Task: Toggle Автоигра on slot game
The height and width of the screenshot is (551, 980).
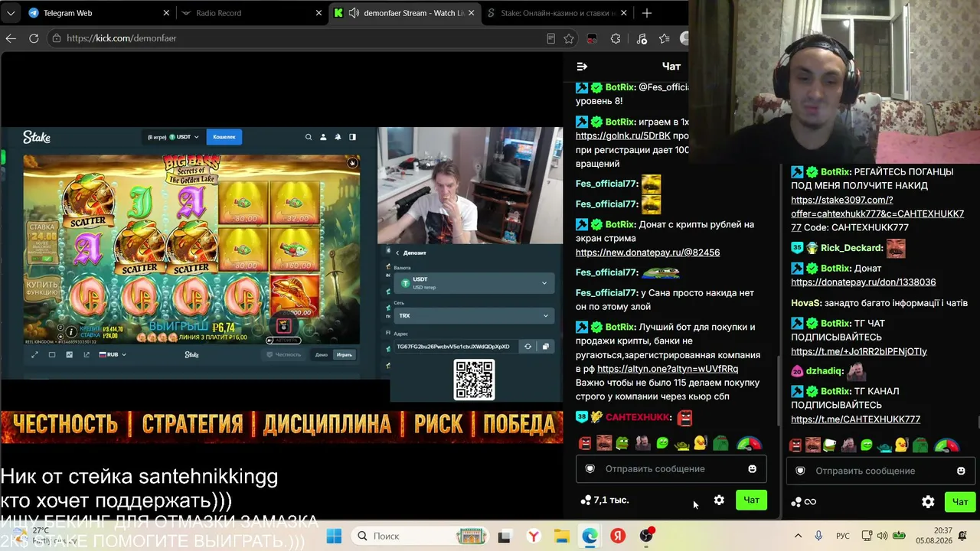Action: [283, 340]
